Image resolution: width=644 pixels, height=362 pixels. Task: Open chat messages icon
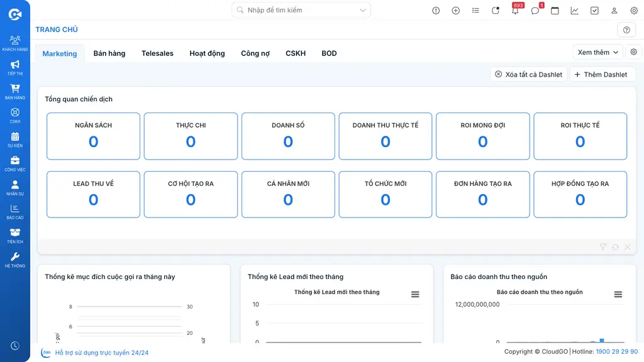[535, 11]
